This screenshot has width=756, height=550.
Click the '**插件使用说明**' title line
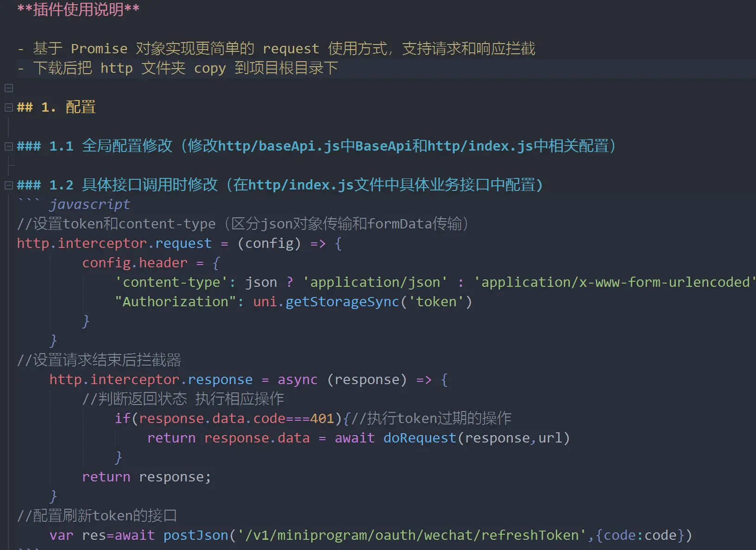[x=78, y=9]
